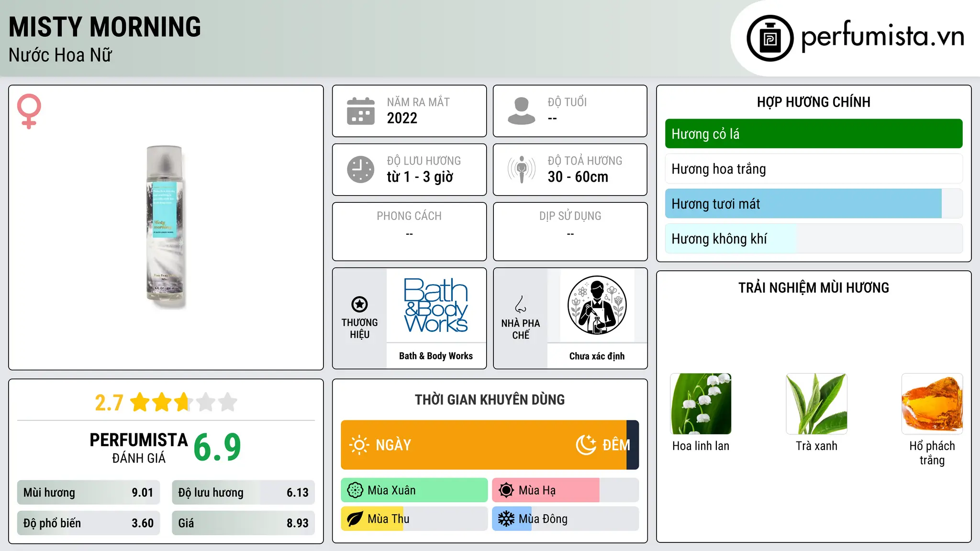This screenshot has width=980, height=551.
Task: Click the flower icon for Mùa Xuân
Action: pos(355,490)
